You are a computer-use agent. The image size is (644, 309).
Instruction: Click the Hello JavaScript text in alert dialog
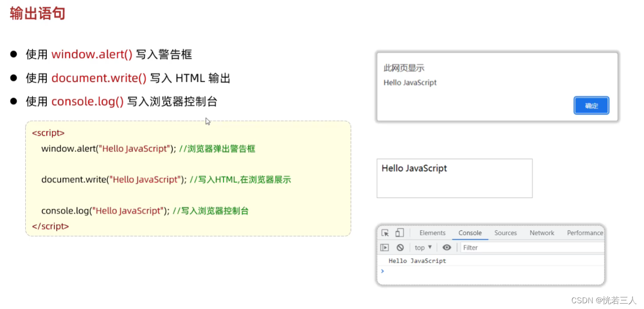click(x=410, y=83)
